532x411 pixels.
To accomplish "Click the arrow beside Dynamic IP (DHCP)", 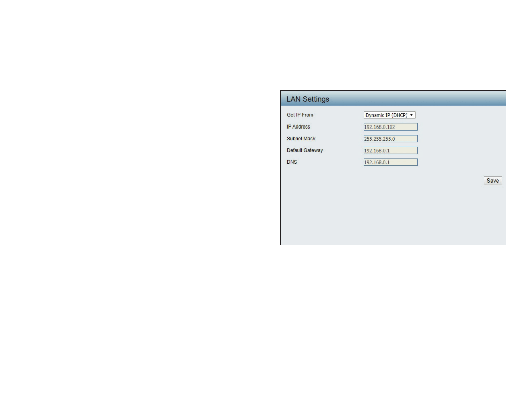I will (412, 115).
